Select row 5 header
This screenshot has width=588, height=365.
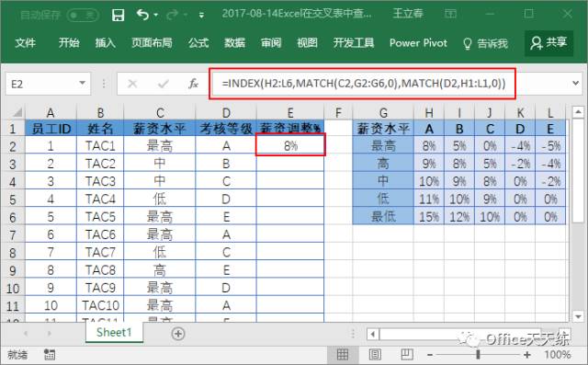click(13, 199)
